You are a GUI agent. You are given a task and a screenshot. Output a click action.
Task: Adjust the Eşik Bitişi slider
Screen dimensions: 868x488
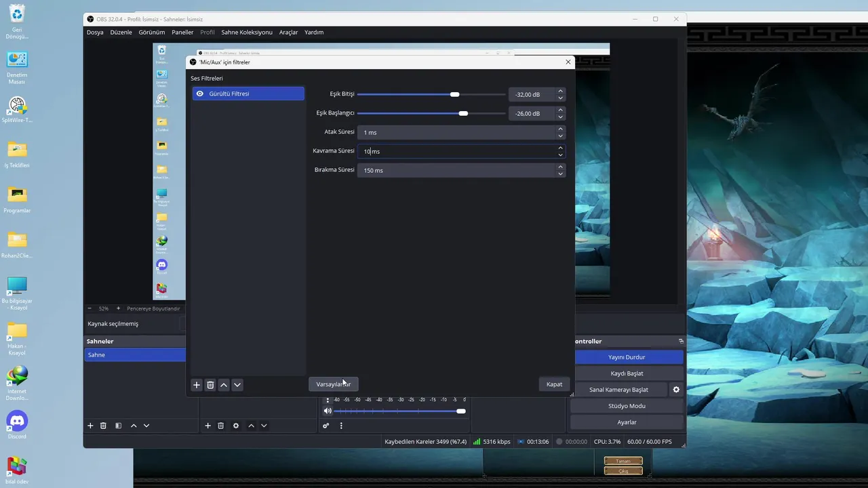(431, 94)
